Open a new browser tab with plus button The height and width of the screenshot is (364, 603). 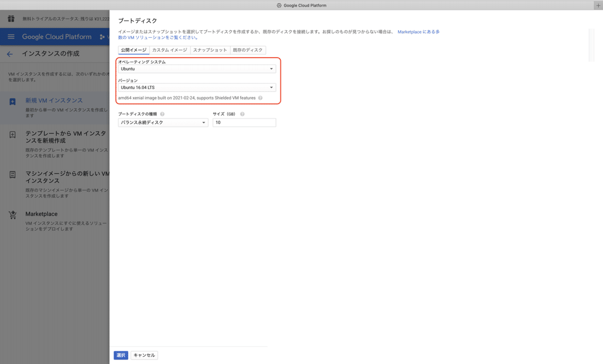[x=597, y=5]
